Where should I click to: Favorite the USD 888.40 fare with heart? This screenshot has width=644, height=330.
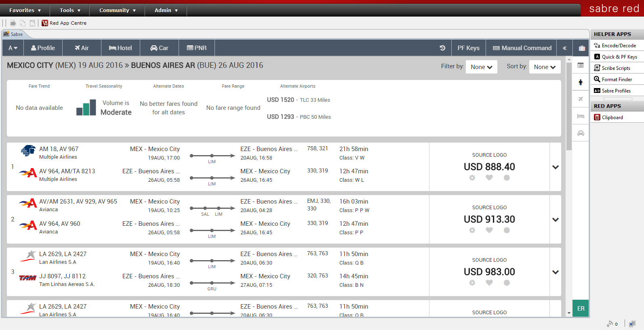click(489, 178)
